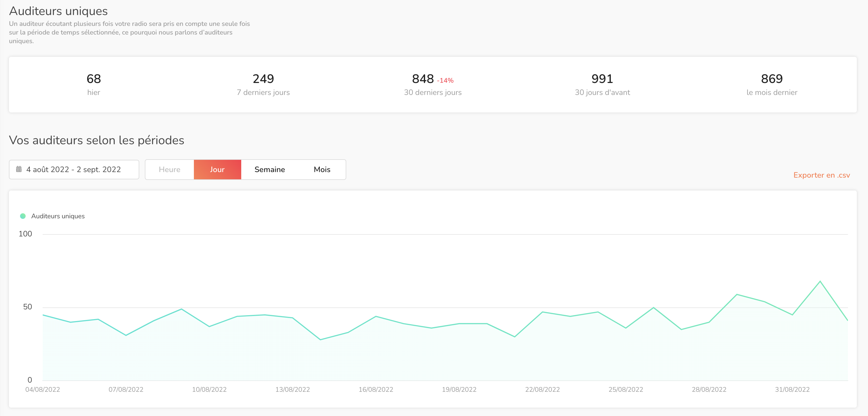Open the 4 août 2022 date range picker

coord(74,169)
